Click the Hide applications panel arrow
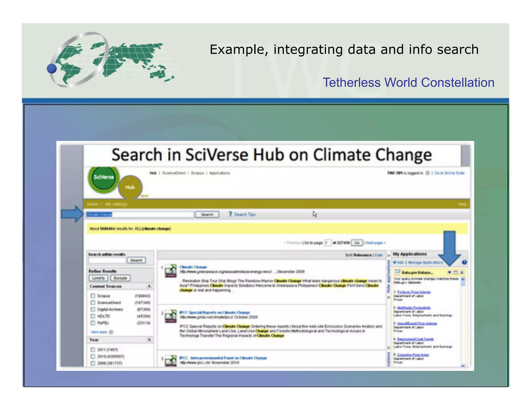The height and width of the screenshot is (411, 532). (x=389, y=255)
